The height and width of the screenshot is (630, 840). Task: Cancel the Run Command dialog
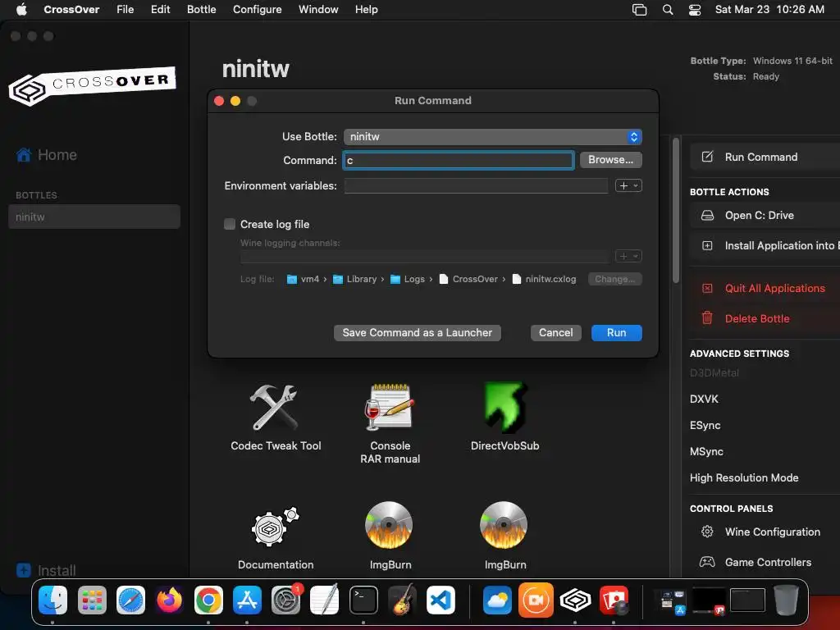click(x=555, y=333)
